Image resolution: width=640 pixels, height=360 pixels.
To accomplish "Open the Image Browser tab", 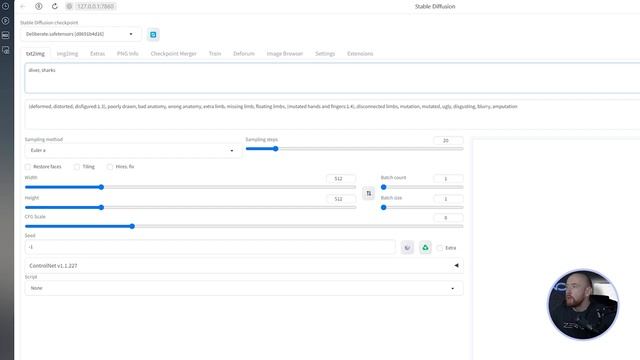I will tap(284, 53).
